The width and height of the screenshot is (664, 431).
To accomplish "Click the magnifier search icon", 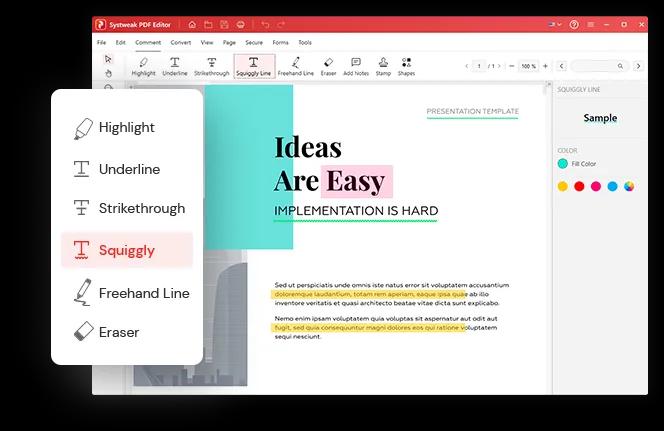I will click(620, 66).
